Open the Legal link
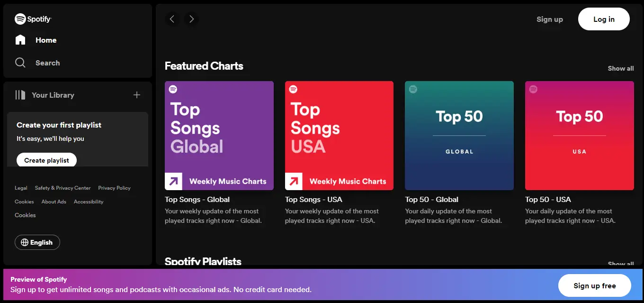Screen dimensions: 644x303 21,188
